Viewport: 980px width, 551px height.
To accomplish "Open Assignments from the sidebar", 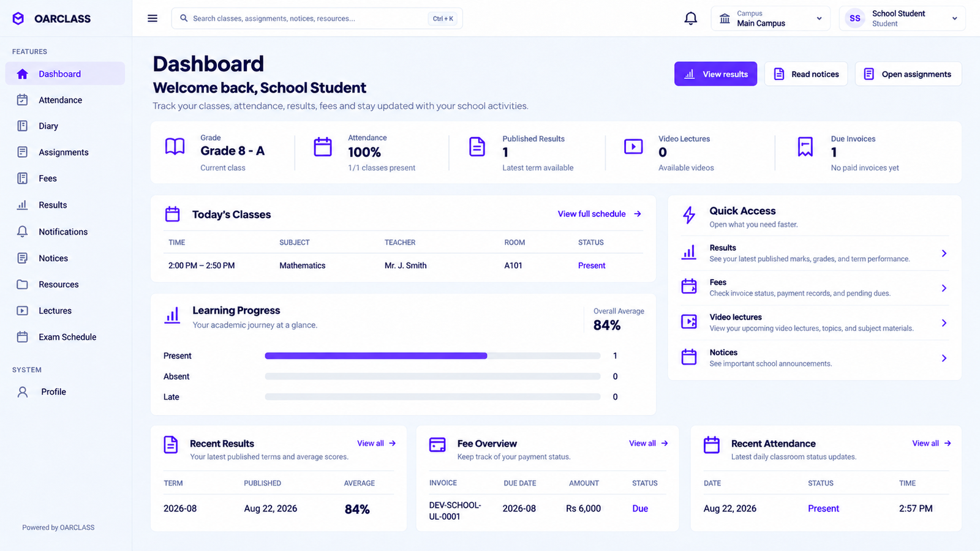I will pyautogui.click(x=65, y=152).
